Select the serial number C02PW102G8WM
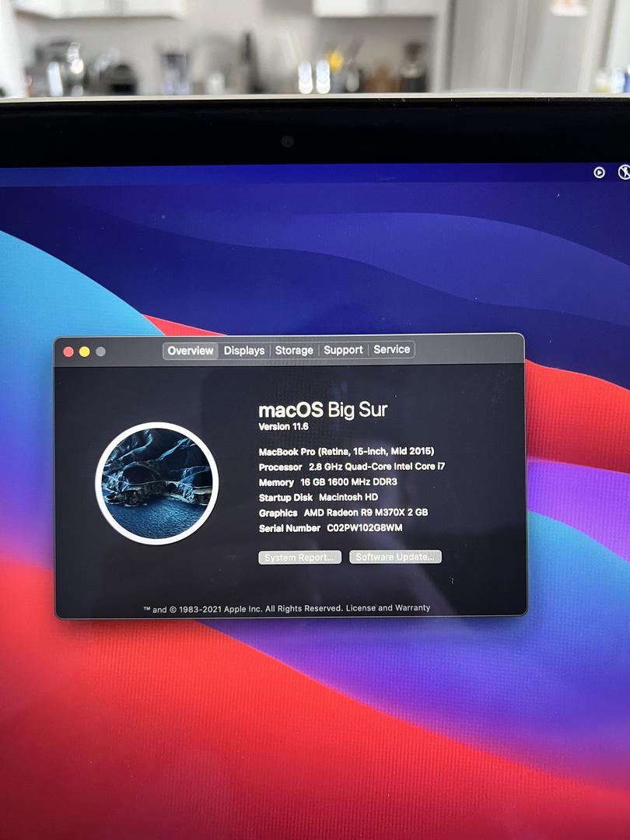This screenshot has height=840, width=630. click(x=365, y=528)
